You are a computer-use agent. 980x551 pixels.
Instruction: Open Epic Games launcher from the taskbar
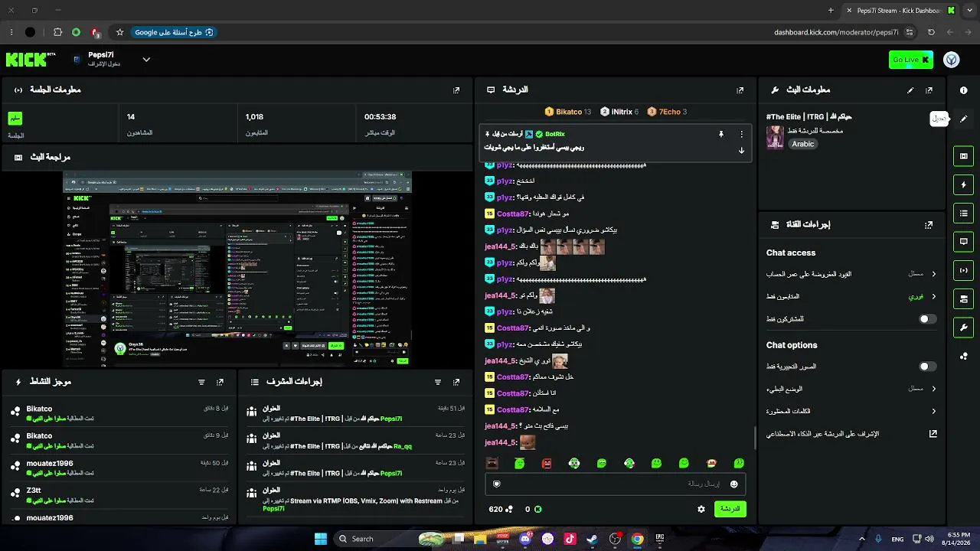659,539
